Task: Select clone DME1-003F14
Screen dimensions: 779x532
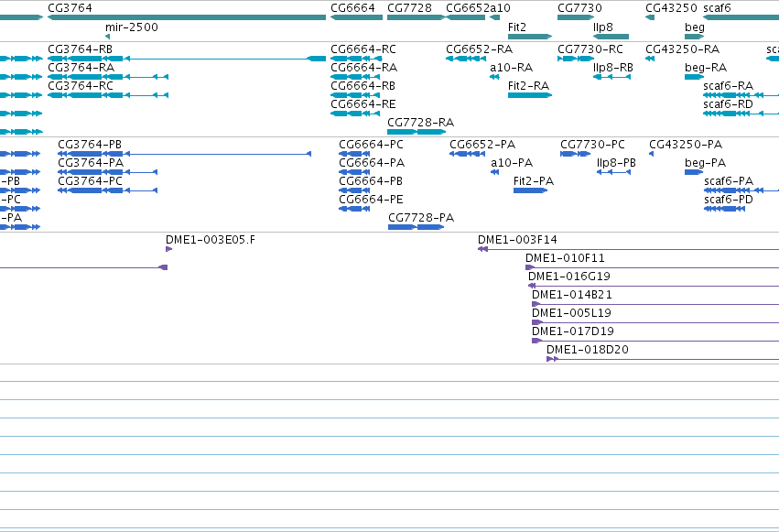Action: point(628,249)
